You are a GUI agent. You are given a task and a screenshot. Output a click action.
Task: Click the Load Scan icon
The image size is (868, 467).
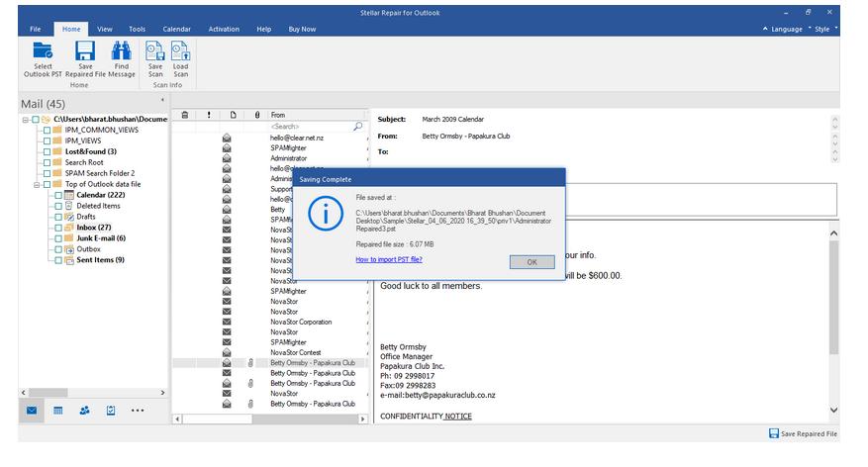(180, 50)
